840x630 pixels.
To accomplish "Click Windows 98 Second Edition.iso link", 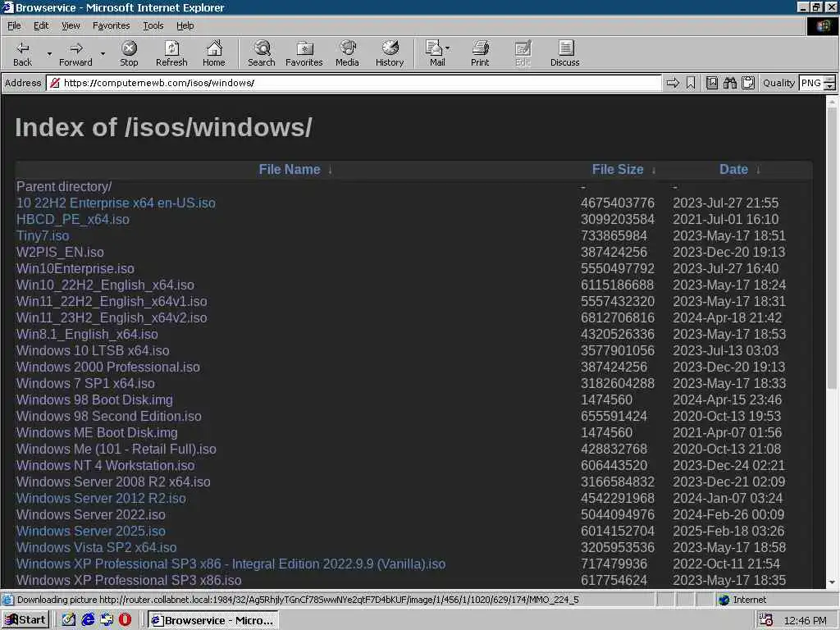I will click(x=109, y=416).
